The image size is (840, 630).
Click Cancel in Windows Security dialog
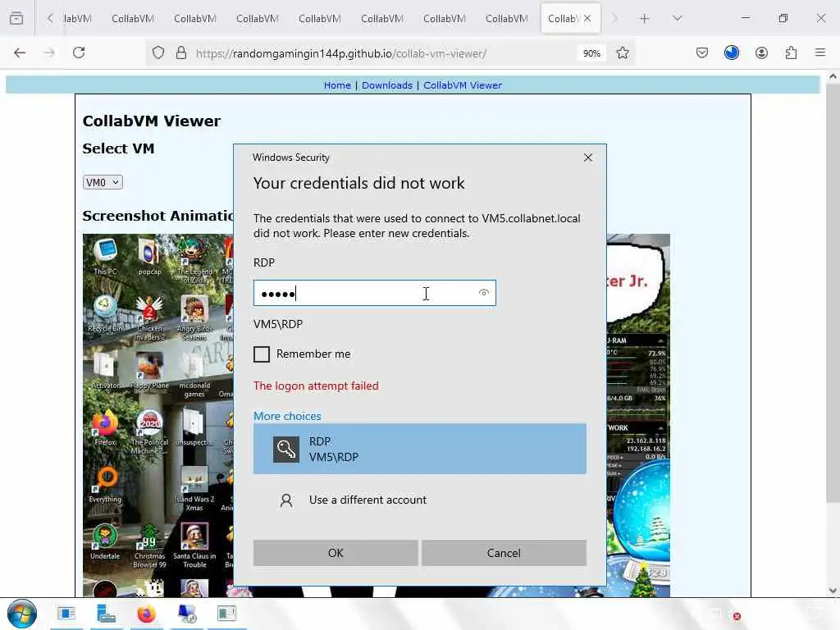[504, 553]
